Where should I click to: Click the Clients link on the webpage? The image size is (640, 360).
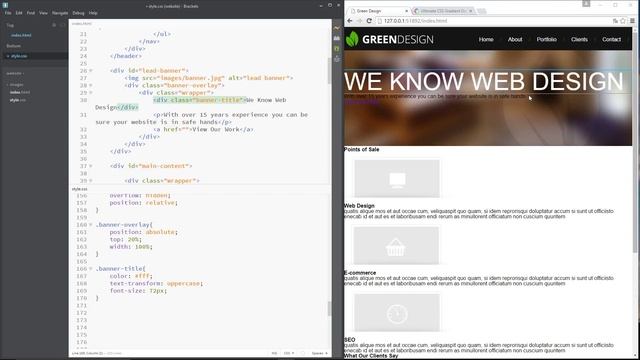click(579, 40)
